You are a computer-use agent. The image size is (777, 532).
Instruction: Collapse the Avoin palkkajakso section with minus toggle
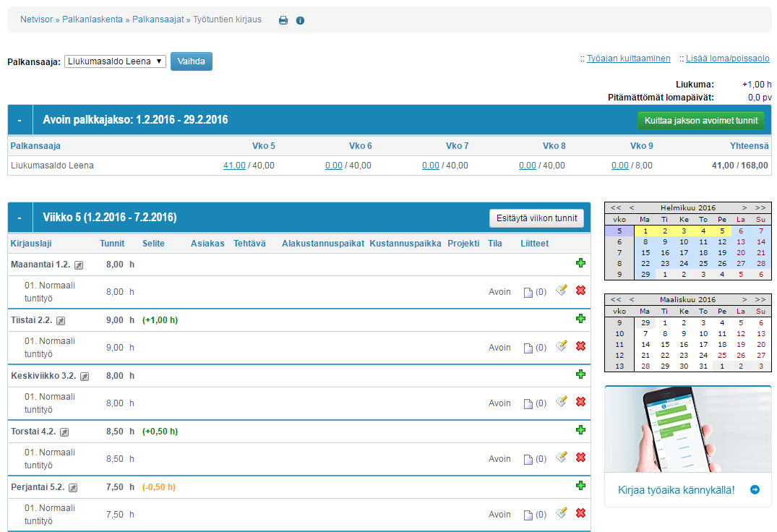[20, 120]
